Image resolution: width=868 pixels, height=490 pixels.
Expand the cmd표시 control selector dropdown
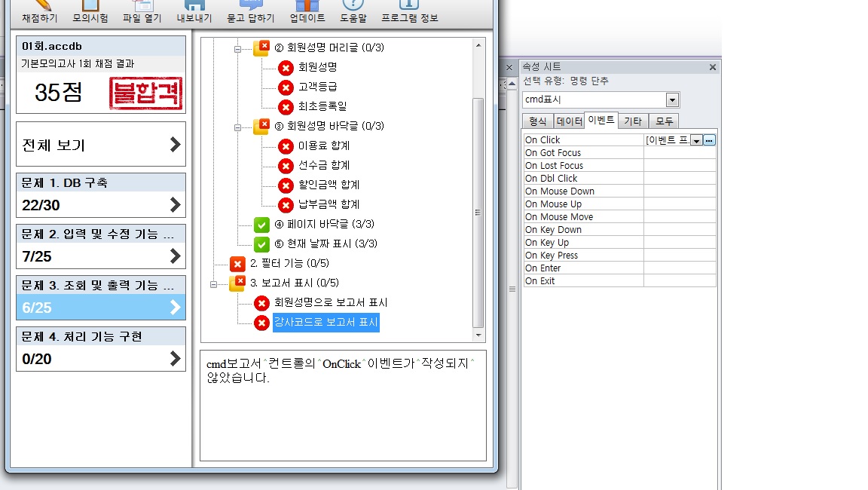(672, 100)
